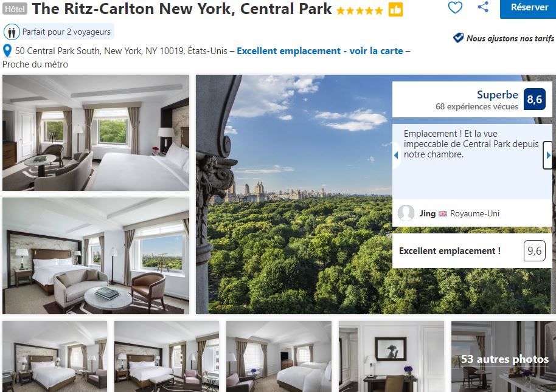This screenshot has height=392, width=556.
Task: Click reviewer Jing's avatar
Action: [406, 213]
